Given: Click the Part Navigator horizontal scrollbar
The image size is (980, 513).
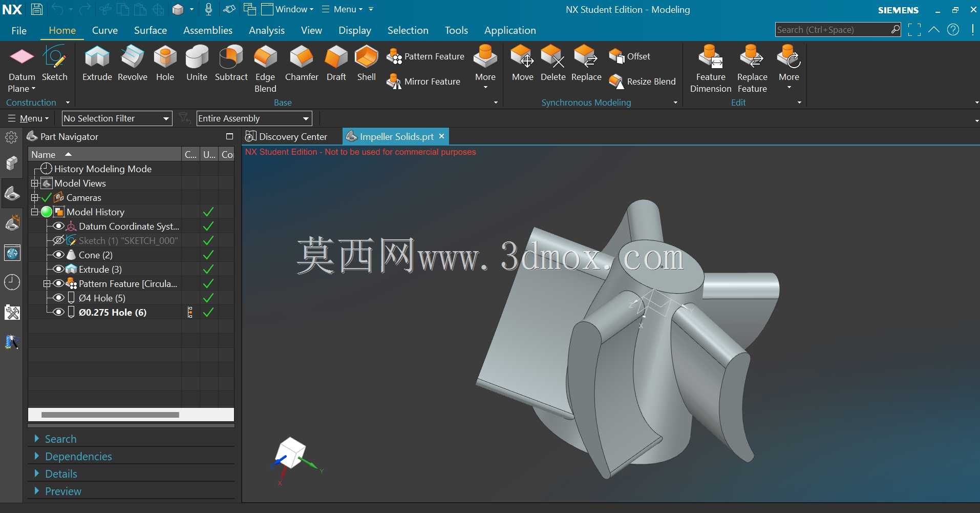Looking at the screenshot, I should click(110, 415).
